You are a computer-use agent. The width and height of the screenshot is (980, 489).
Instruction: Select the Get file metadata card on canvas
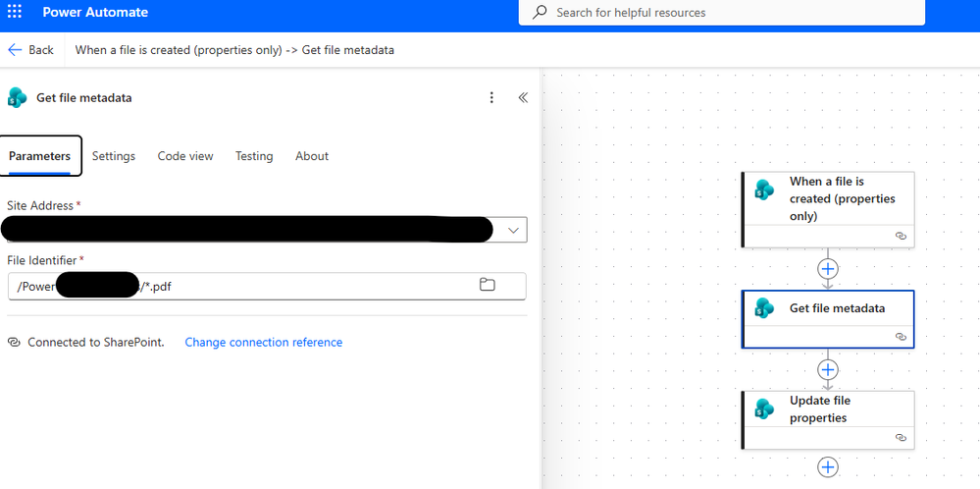[x=828, y=319]
